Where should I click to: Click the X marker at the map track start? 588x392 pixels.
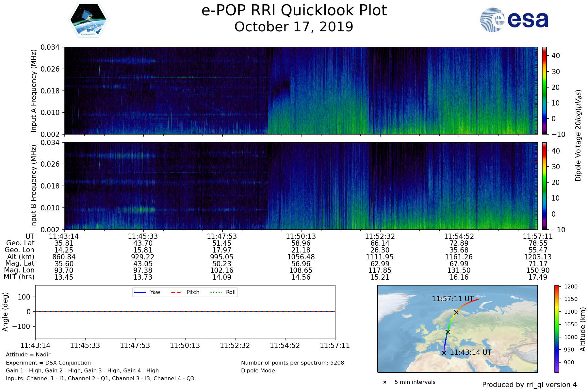point(444,353)
